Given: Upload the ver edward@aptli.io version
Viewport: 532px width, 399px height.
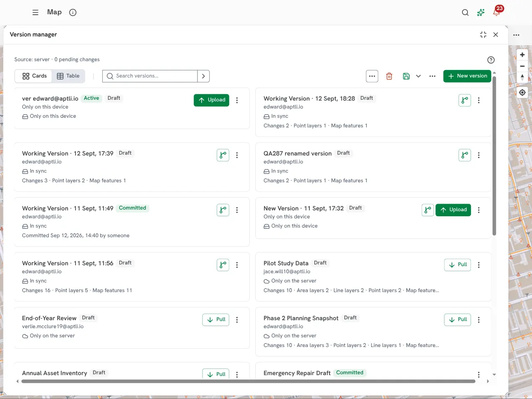Looking at the screenshot, I should pos(211,100).
